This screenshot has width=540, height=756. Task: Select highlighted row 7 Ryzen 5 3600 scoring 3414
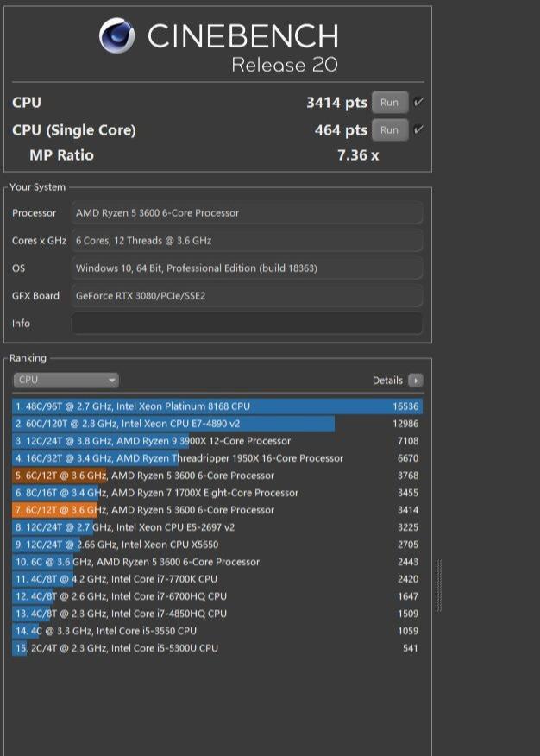tap(217, 510)
